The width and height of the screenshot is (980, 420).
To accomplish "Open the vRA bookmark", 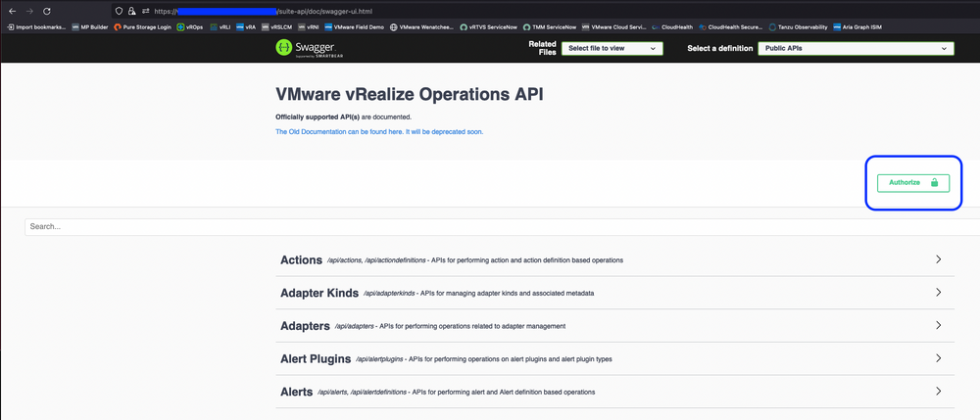I will 246,27.
